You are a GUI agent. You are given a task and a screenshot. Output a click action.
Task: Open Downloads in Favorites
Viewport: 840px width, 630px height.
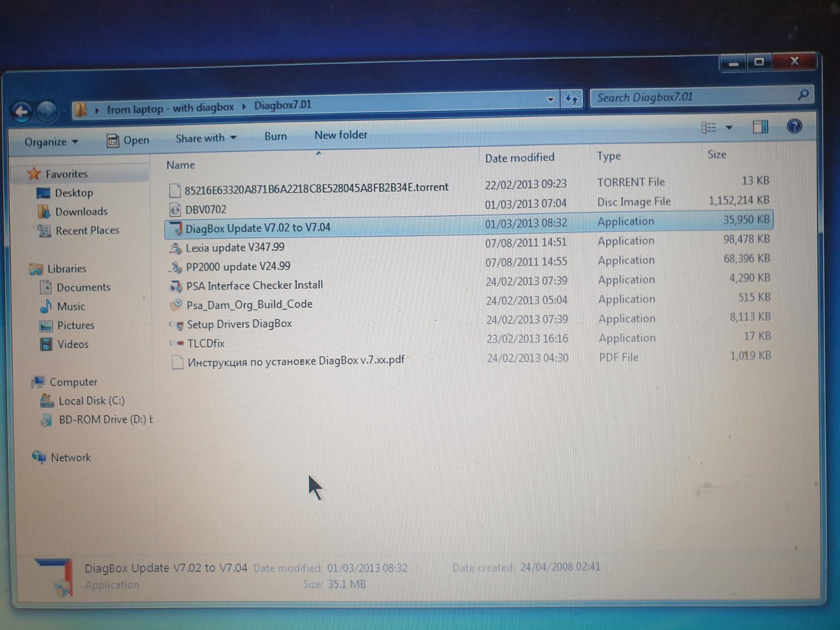(x=81, y=212)
